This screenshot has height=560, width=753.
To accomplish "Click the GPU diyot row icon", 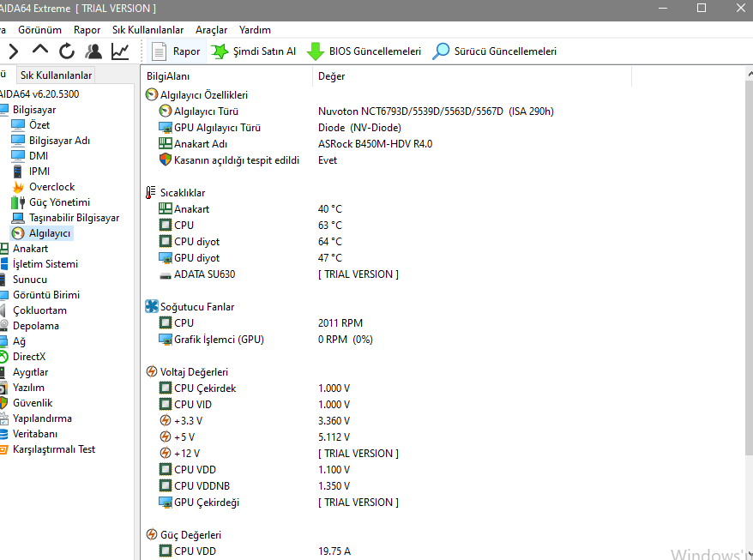I will tap(166, 258).
